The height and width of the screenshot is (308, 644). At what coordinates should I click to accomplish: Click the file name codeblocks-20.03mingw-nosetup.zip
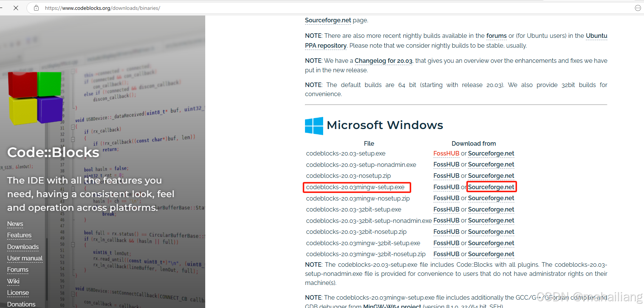(358, 199)
